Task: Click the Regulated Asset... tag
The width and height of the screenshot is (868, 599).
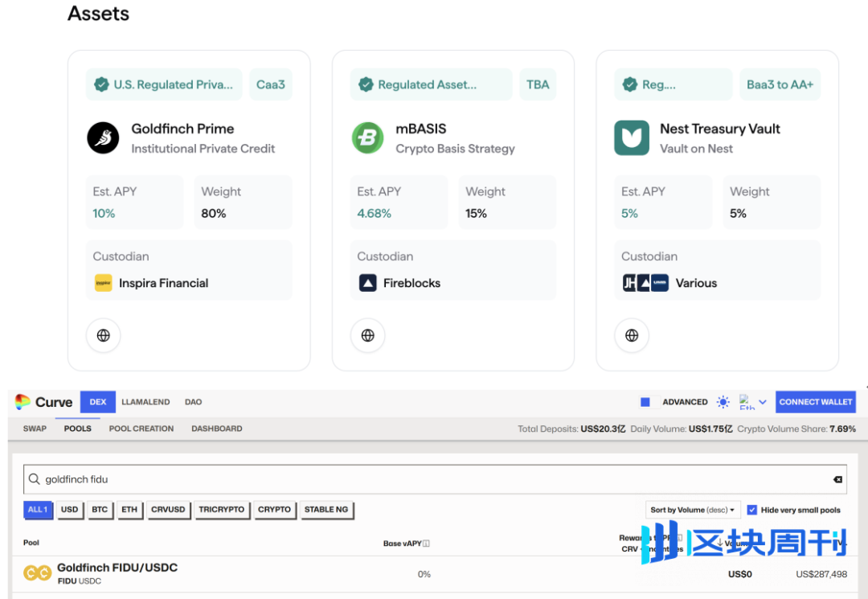Action: click(x=432, y=84)
